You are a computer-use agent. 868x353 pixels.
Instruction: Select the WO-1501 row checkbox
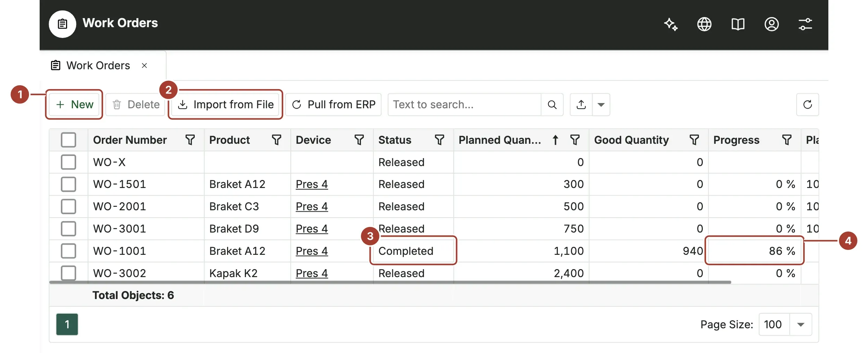(69, 184)
